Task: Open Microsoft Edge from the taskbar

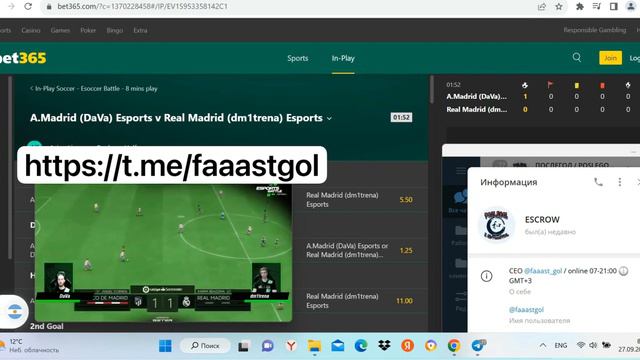Action: (x=361, y=346)
